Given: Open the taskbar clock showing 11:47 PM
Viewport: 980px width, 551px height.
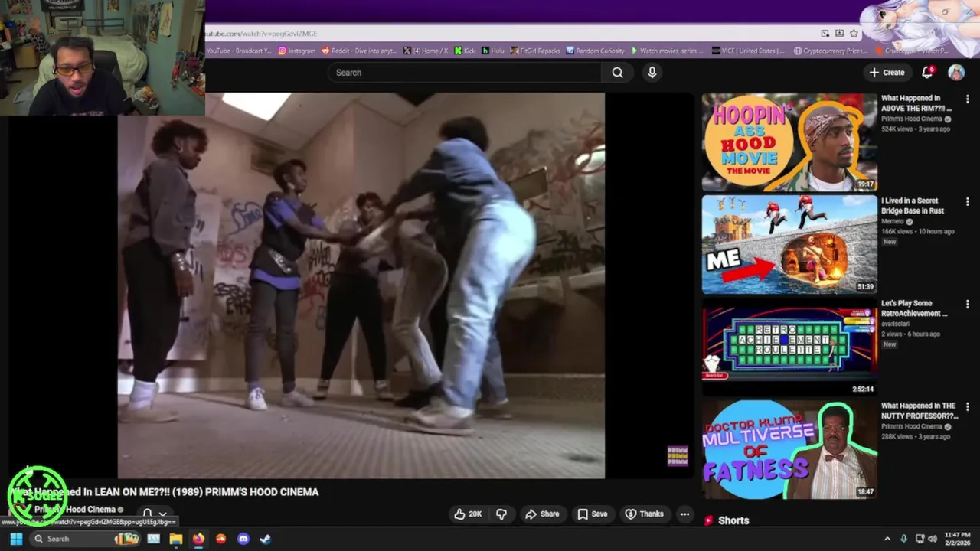Looking at the screenshot, I should [957, 539].
